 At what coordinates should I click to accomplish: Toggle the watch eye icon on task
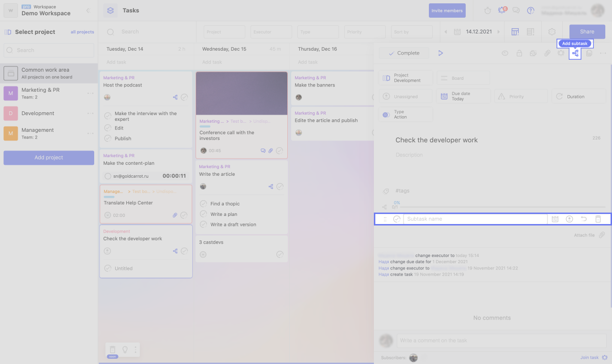click(x=505, y=54)
